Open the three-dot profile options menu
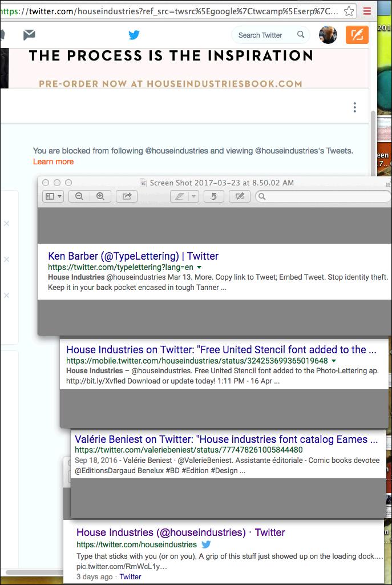The width and height of the screenshot is (392, 585). pyautogui.click(x=355, y=107)
